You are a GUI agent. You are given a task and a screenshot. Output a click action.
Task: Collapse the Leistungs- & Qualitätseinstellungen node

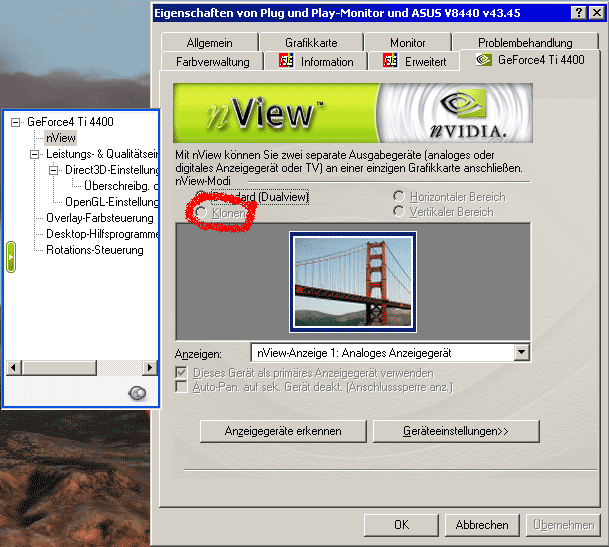tap(35, 155)
